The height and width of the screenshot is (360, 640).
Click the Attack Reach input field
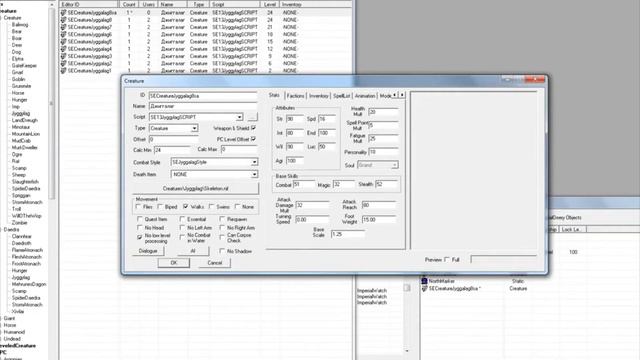point(379,205)
